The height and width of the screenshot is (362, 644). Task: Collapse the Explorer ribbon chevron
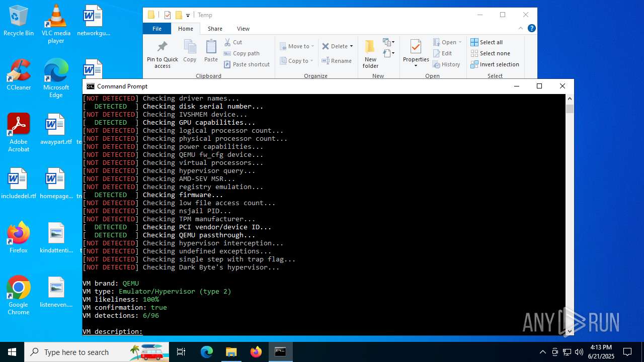521,28
